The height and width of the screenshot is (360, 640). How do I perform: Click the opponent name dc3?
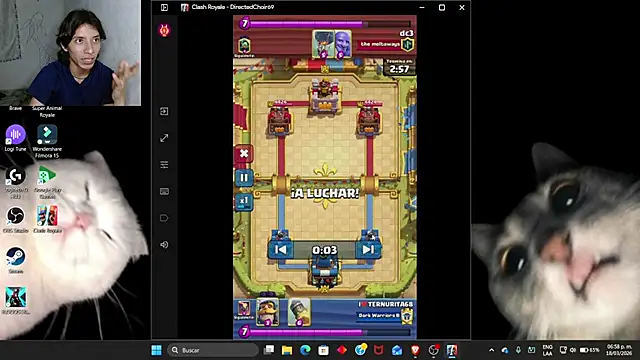point(406,33)
